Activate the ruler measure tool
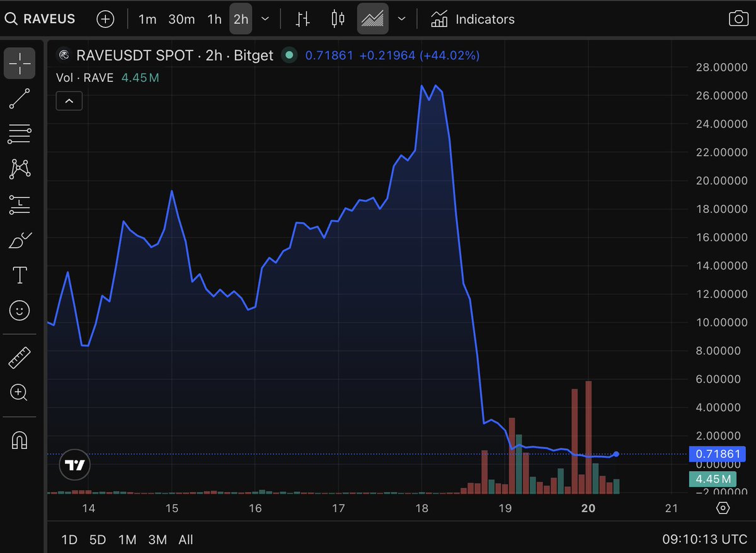This screenshot has height=553, width=756. tap(20, 358)
